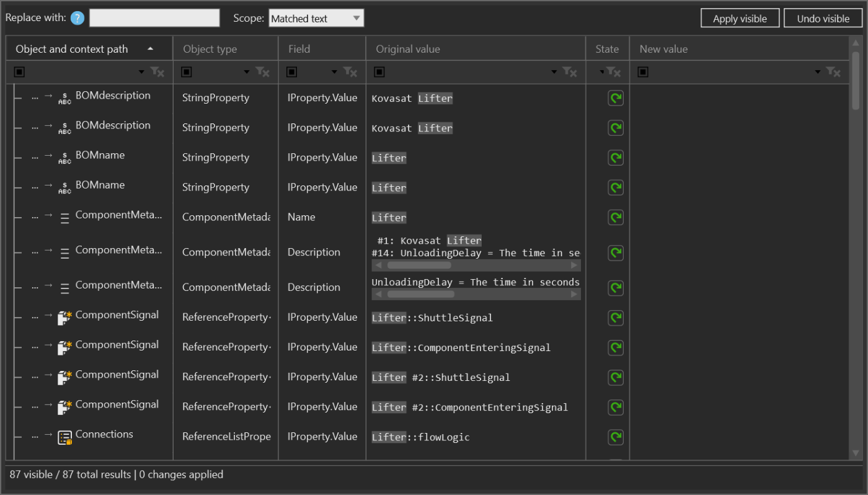Click state icon in ComponentMetadata Name row
The width and height of the screenshot is (868, 495).
(x=616, y=217)
